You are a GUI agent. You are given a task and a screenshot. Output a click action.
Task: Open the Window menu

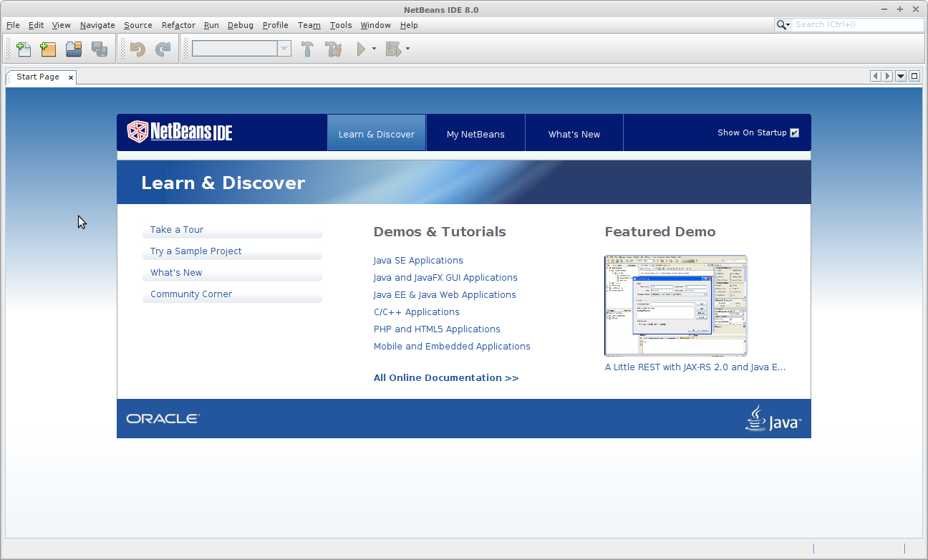coord(375,25)
